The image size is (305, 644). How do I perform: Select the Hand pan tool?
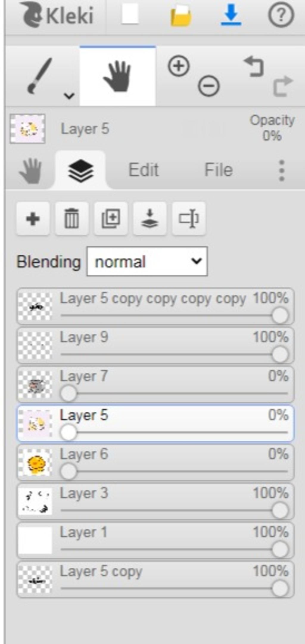[x=118, y=76]
